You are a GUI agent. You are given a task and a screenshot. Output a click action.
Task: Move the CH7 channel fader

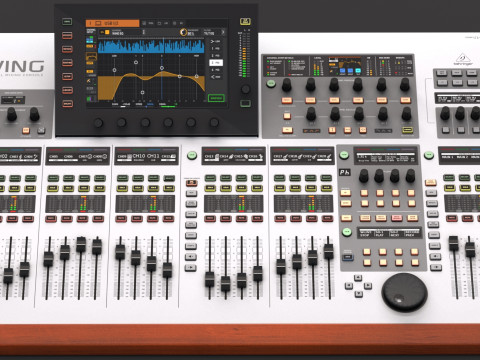pos(81,244)
